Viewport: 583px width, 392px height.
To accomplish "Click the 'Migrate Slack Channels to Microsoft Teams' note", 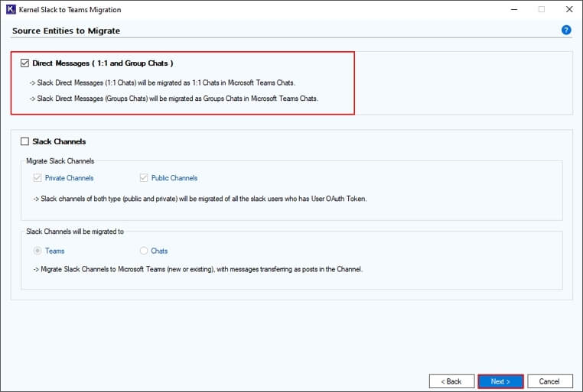I will tap(198, 270).
